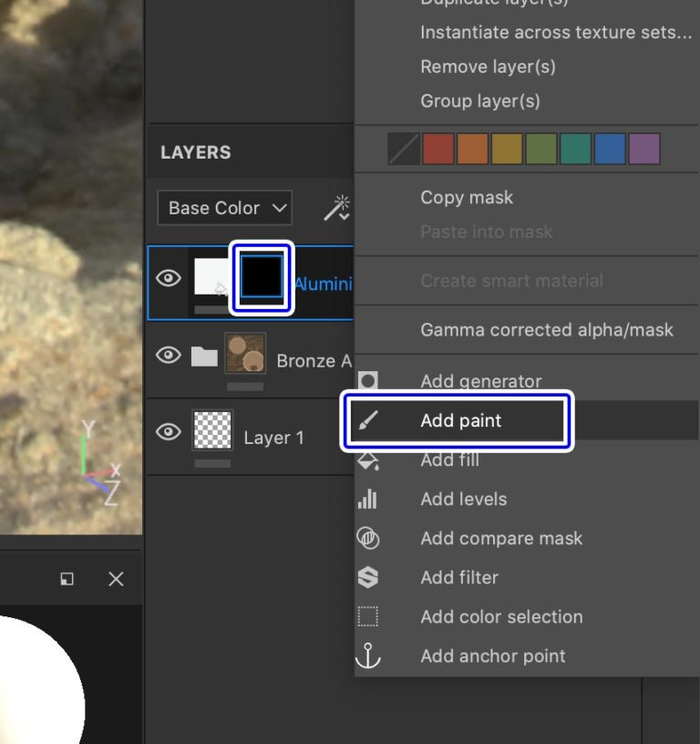Screen dimensions: 700x744
Task: Click the folder icon of Bronze group
Action: (204, 356)
